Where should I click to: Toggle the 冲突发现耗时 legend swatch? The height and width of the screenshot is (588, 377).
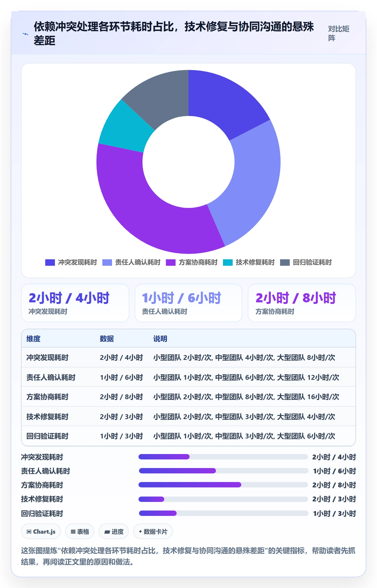click(x=50, y=263)
